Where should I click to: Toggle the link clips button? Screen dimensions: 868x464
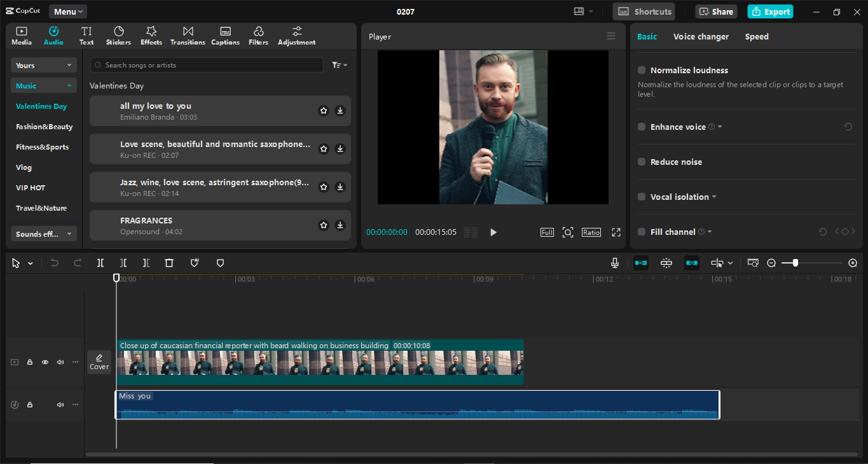691,262
